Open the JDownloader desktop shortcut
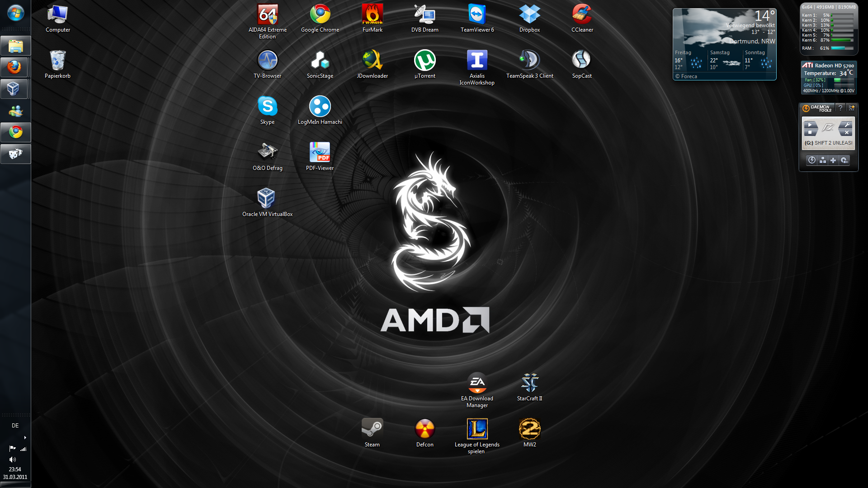 (x=372, y=61)
